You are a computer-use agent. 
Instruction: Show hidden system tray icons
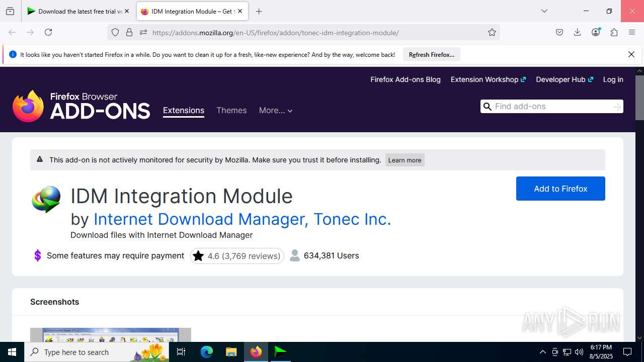[x=543, y=352]
